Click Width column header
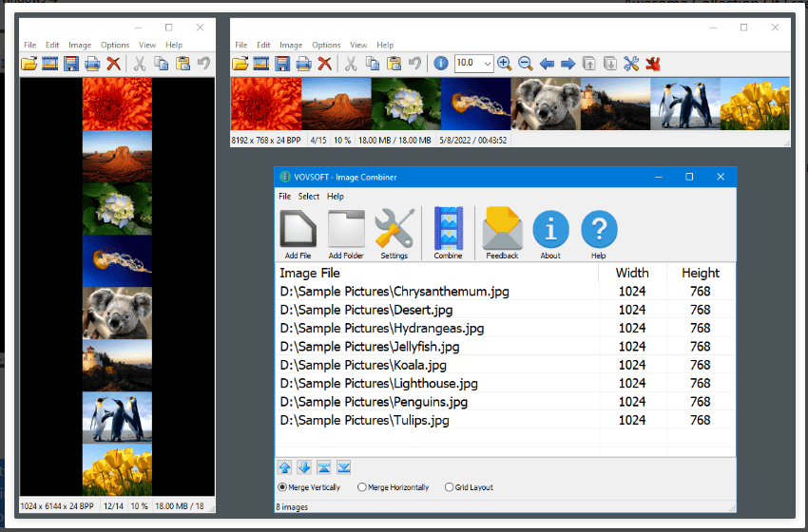 (632, 273)
